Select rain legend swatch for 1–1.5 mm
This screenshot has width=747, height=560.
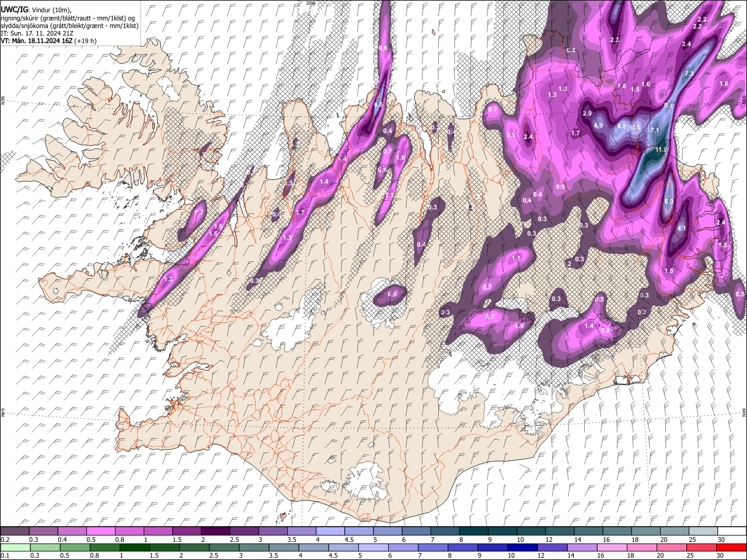tap(134, 547)
